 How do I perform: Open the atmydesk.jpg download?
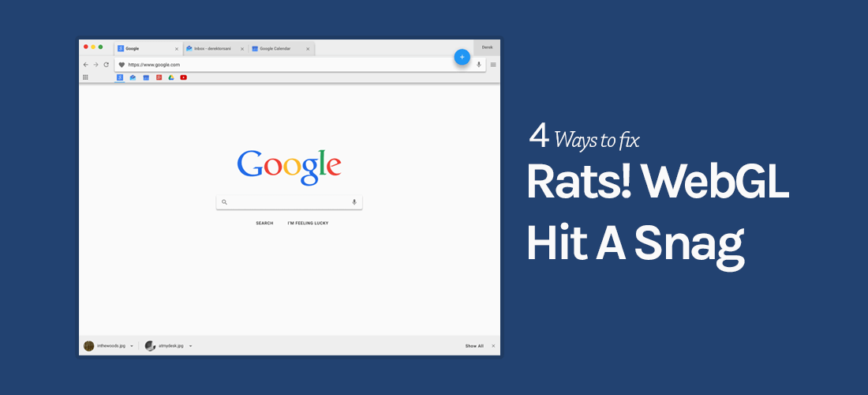pyautogui.click(x=165, y=346)
